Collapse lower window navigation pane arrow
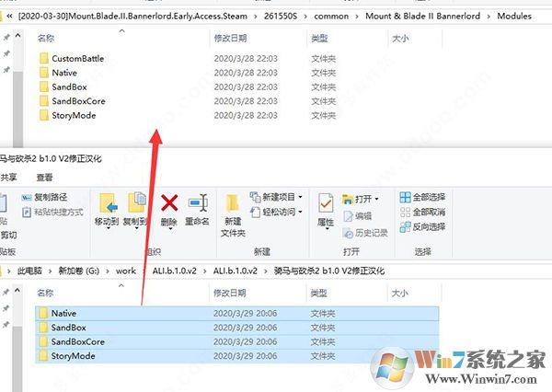 [17, 291]
